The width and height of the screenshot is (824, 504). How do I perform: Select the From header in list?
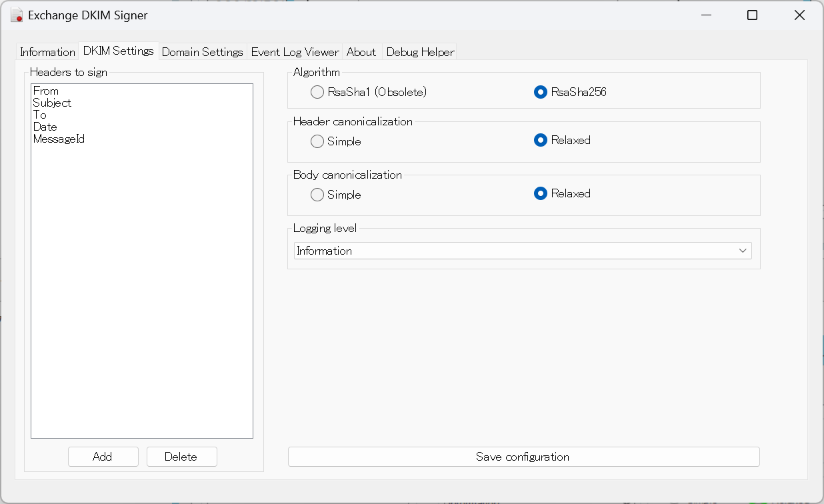point(142,91)
